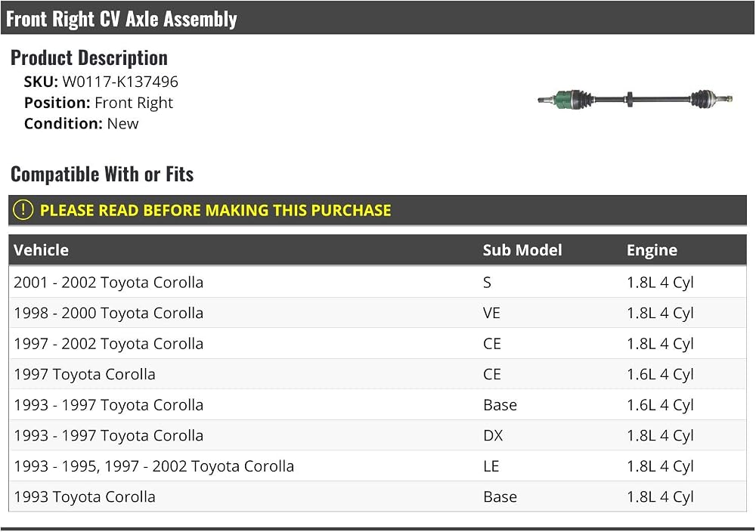Select the Engine column header
Screen dimensions: 756x532
tap(652, 250)
